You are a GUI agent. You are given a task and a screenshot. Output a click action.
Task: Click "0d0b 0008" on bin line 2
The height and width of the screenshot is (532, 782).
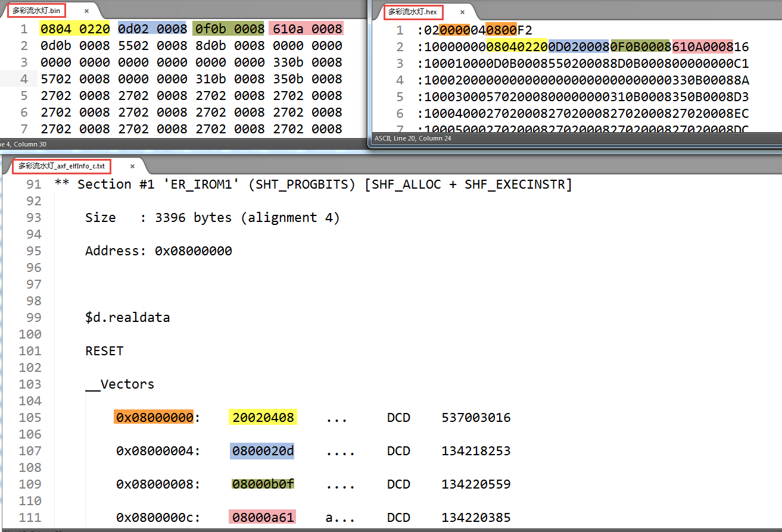pyautogui.click(x=75, y=45)
